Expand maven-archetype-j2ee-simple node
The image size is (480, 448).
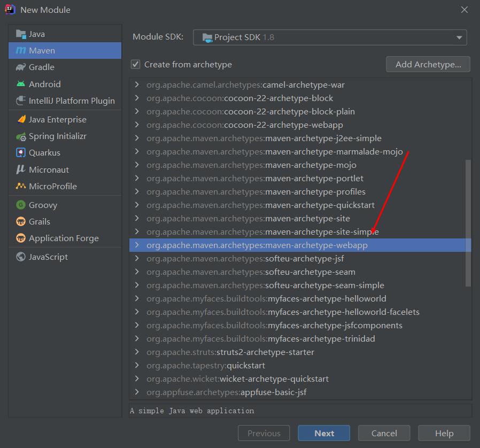point(137,138)
